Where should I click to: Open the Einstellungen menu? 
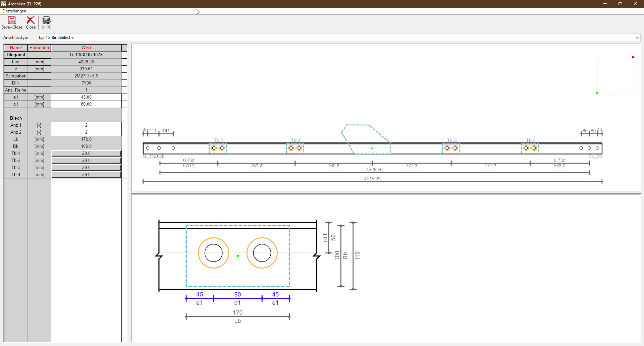tap(14, 11)
